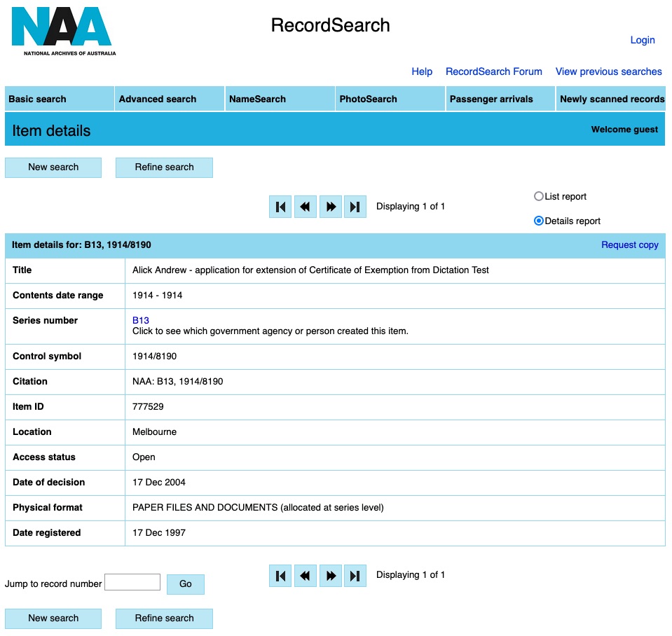Click the Physical format 'PAPER FILES AND DOCUMENTS'

coord(205,508)
